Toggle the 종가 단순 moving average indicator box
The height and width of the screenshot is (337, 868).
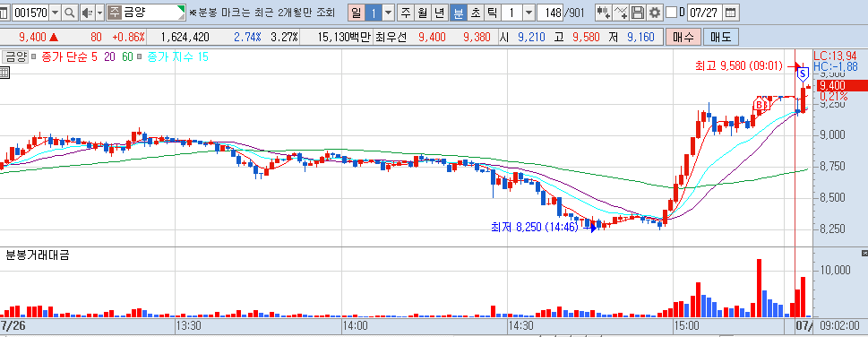34,56
